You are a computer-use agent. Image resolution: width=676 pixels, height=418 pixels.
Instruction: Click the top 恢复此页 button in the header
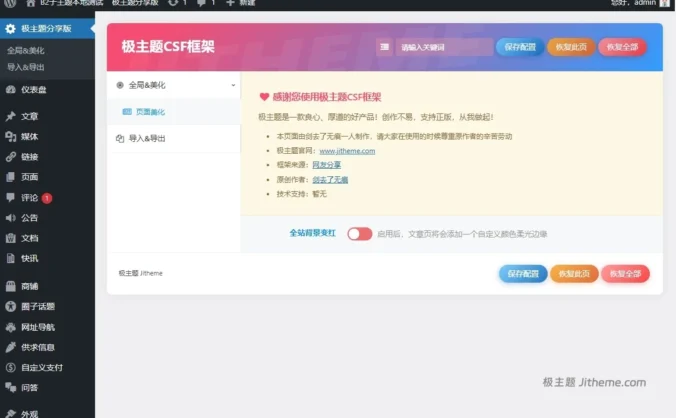pos(571,47)
